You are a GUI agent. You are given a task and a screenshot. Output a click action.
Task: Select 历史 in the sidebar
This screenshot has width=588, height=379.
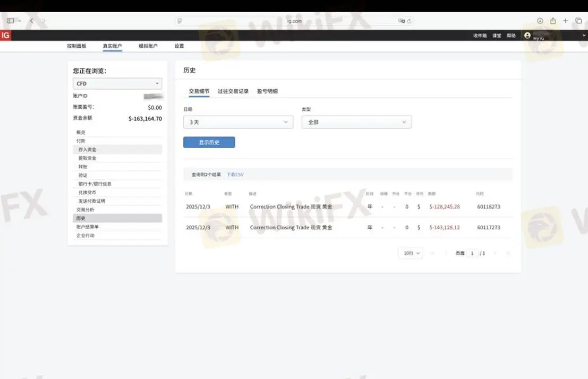(117, 218)
